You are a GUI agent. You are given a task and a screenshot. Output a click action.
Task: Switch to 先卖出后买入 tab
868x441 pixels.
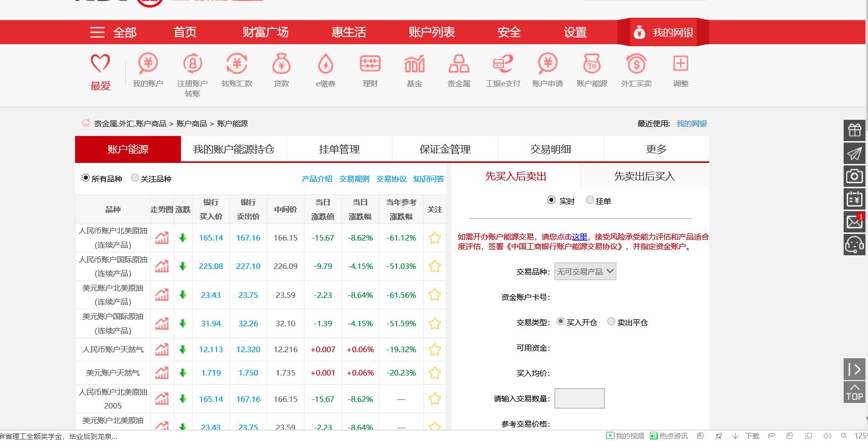pyautogui.click(x=644, y=176)
